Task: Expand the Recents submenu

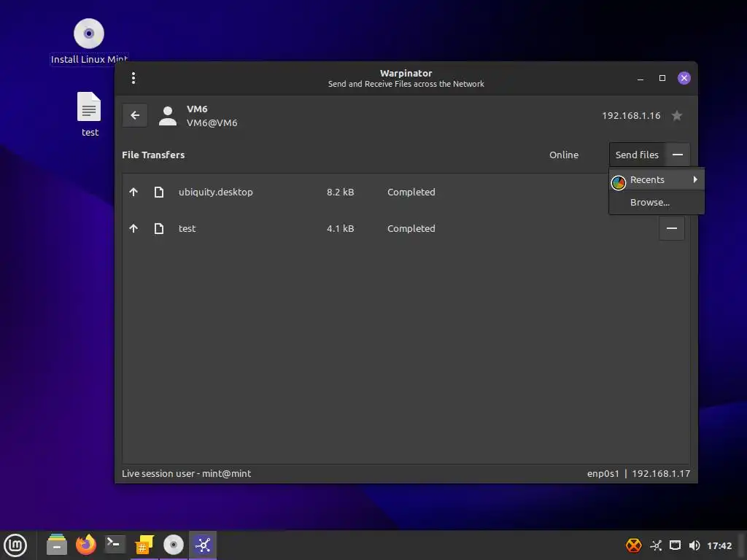Action: coord(657,179)
